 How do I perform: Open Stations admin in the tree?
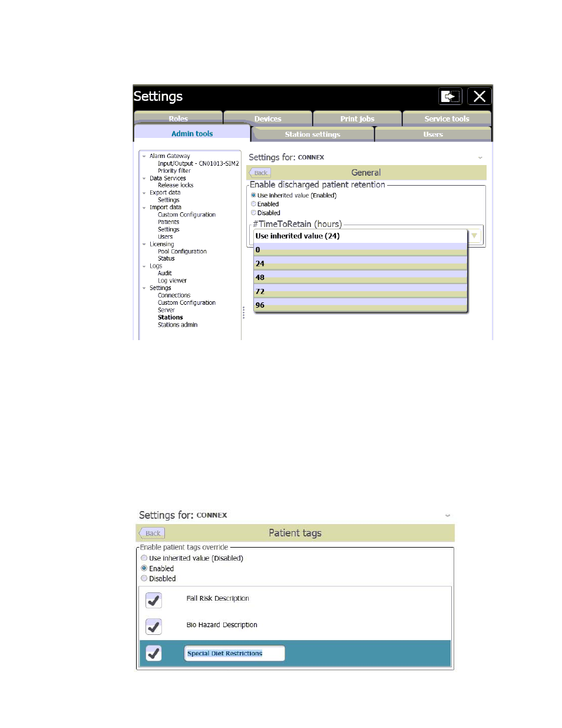tap(177, 325)
